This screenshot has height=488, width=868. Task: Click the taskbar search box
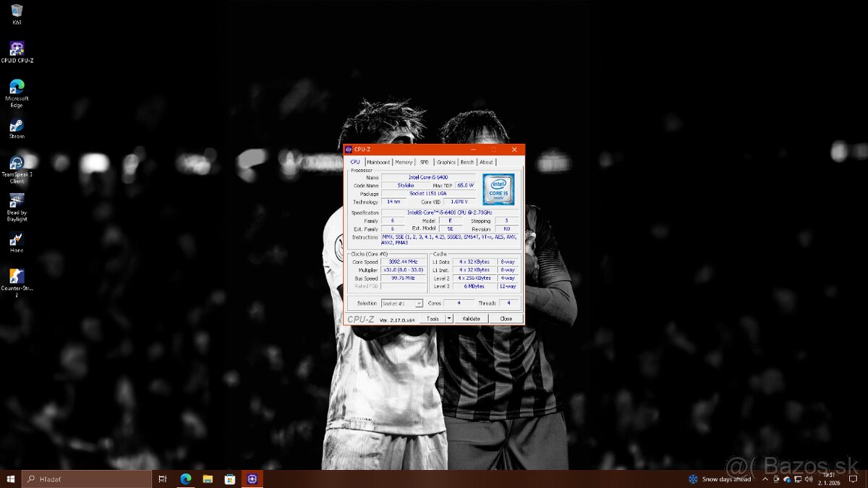tap(85, 479)
